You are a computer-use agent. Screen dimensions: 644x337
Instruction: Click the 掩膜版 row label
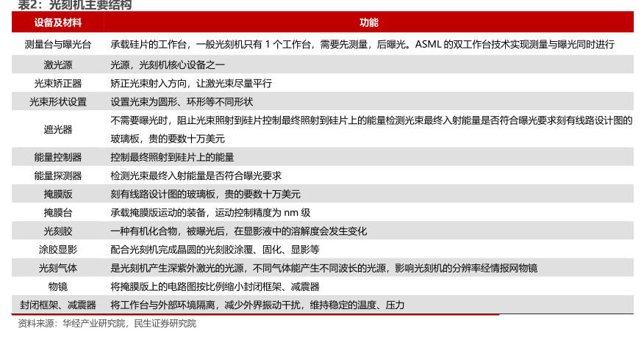[58, 194]
